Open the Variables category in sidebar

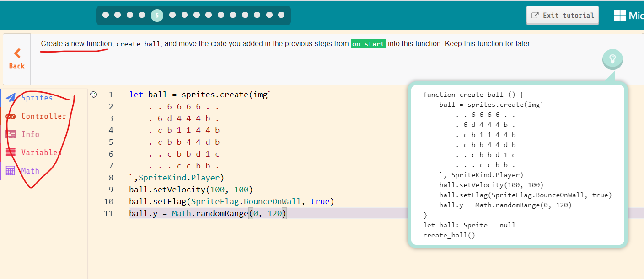pyautogui.click(x=40, y=152)
